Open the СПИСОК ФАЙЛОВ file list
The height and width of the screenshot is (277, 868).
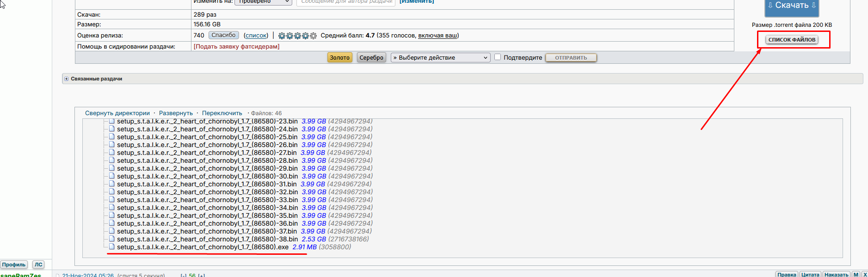792,40
